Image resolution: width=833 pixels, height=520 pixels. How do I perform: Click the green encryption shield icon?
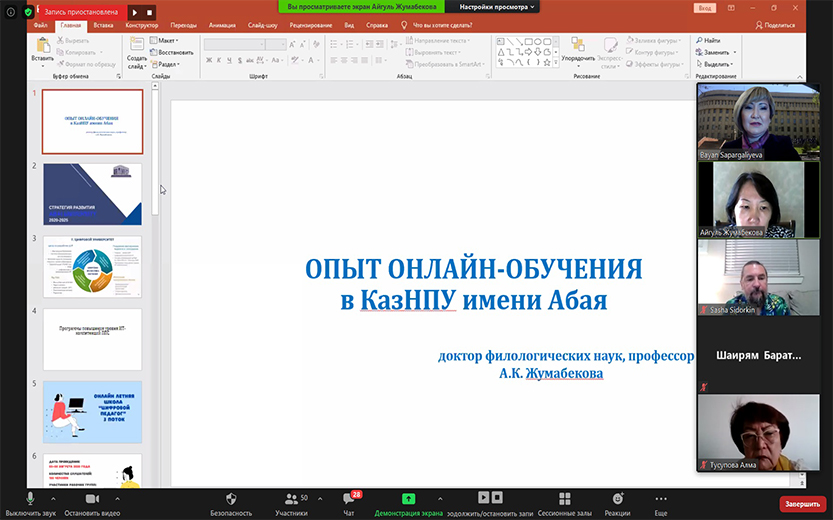tap(28, 12)
